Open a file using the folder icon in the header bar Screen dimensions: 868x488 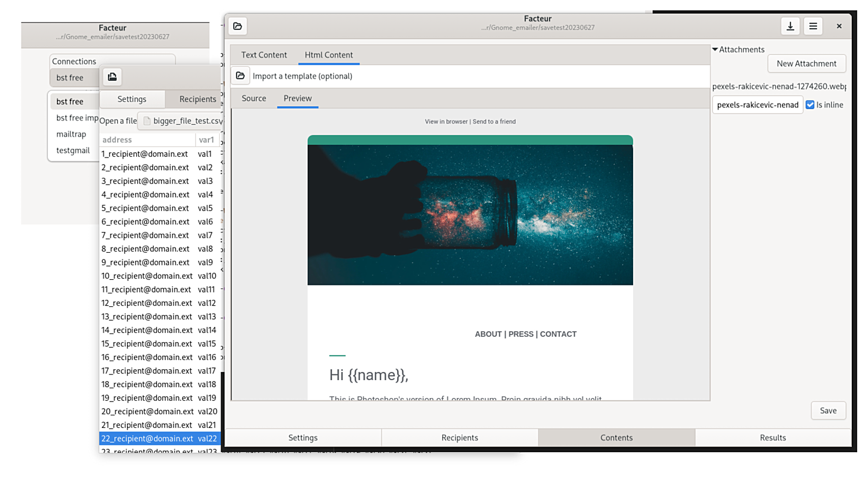coord(237,26)
